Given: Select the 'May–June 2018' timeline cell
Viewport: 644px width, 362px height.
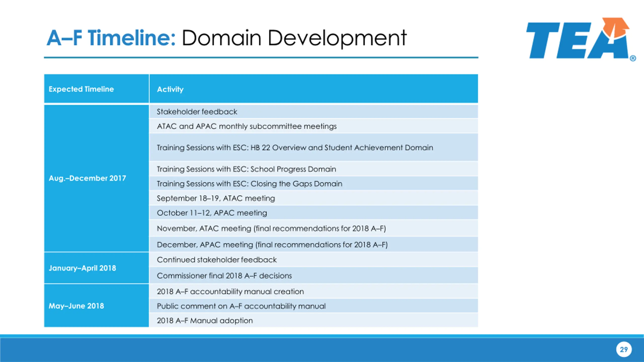Looking at the screenshot, I should pos(96,306).
